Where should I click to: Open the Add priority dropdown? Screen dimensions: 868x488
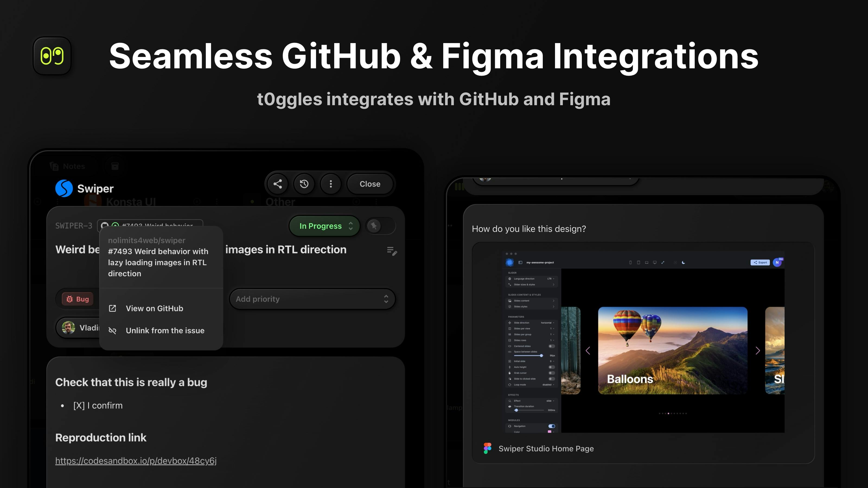coord(312,299)
